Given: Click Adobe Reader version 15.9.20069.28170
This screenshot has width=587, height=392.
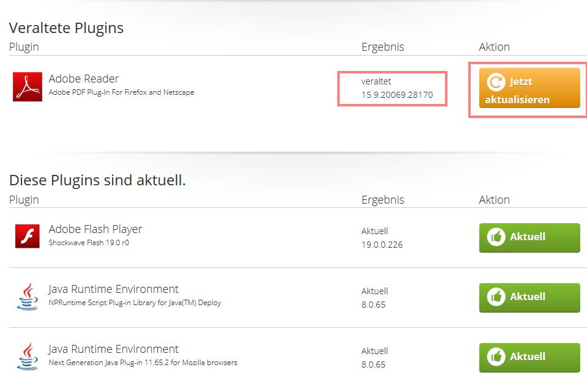Looking at the screenshot, I should (397, 95).
